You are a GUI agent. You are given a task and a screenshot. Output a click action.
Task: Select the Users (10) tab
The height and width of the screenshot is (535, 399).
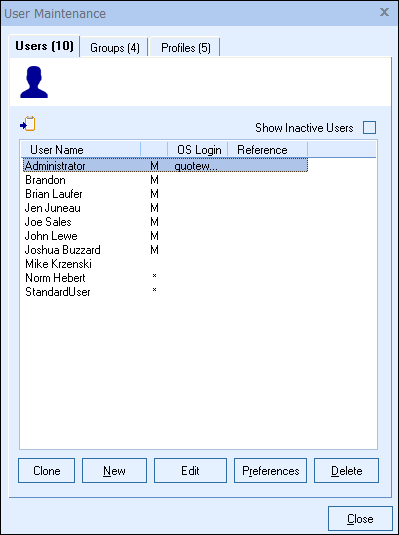click(44, 46)
